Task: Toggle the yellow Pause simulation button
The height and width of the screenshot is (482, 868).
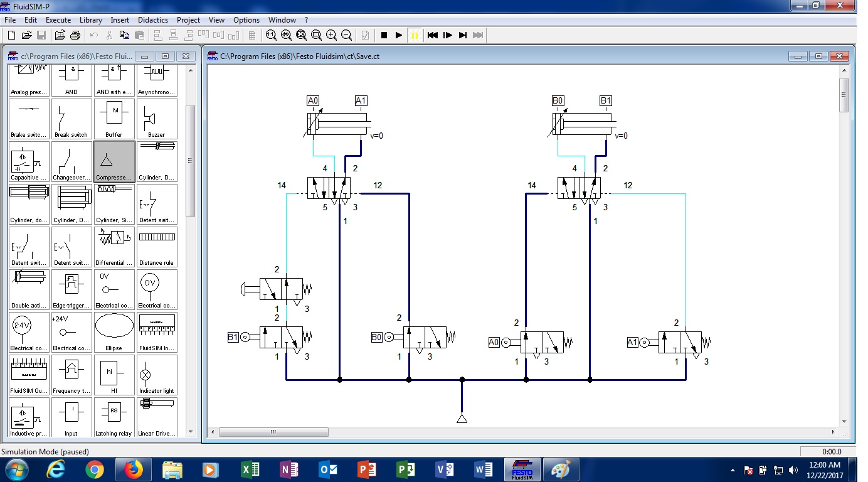Action: coord(415,35)
